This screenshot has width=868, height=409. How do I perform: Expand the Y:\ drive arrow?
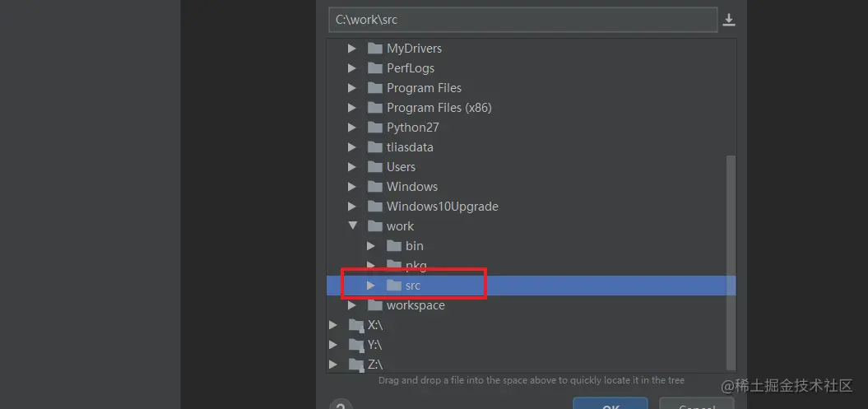[x=332, y=345]
